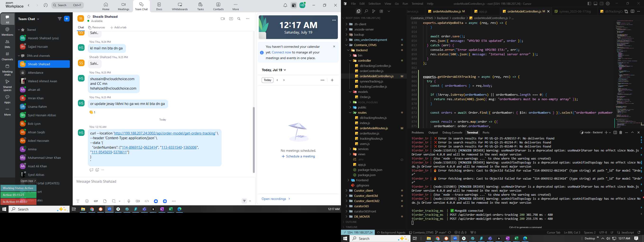Screen dimensions: 644x242
Task: Start a video meeting with Shoaib Shahzad
Action: tap(223, 19)
